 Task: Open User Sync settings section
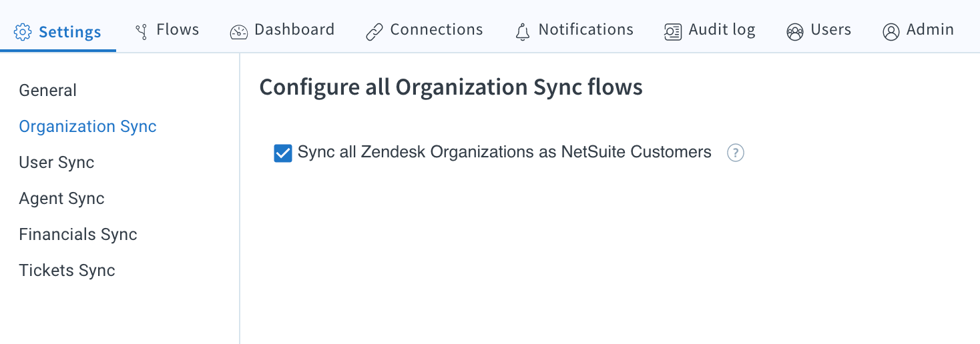click(57, 162)
